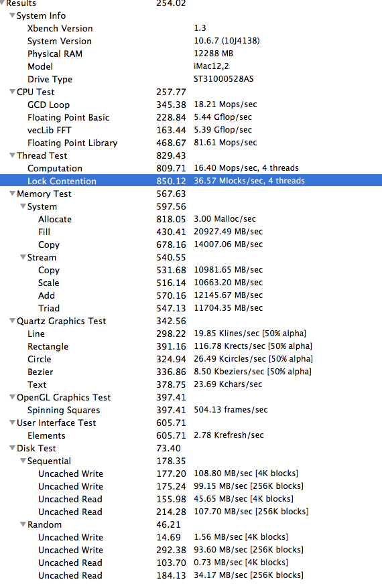Screen dimensions: 382x588
Task: Click the 36.57 Mlocks/sec, 4 threads value
Action: tap(249, 181)
